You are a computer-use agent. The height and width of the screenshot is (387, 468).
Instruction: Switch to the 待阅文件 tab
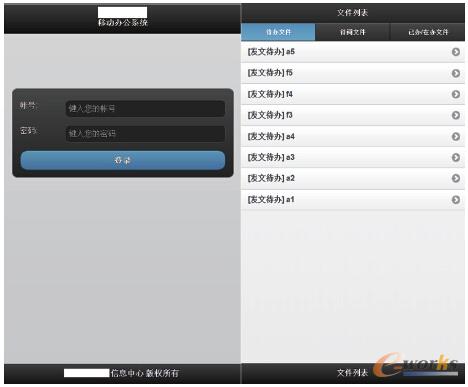tap(352, 32)
